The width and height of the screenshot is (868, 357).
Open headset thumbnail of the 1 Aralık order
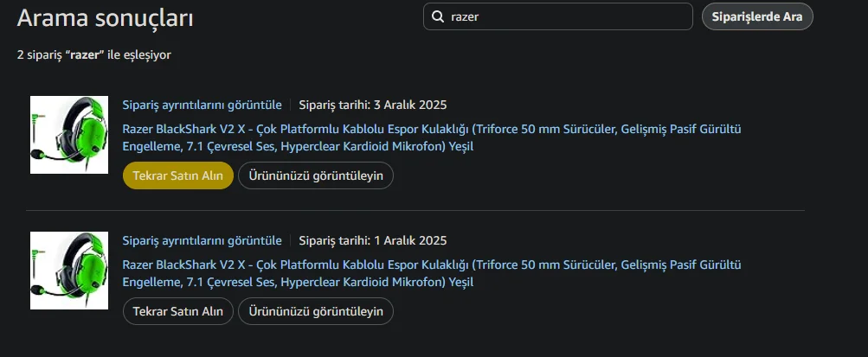69,271
